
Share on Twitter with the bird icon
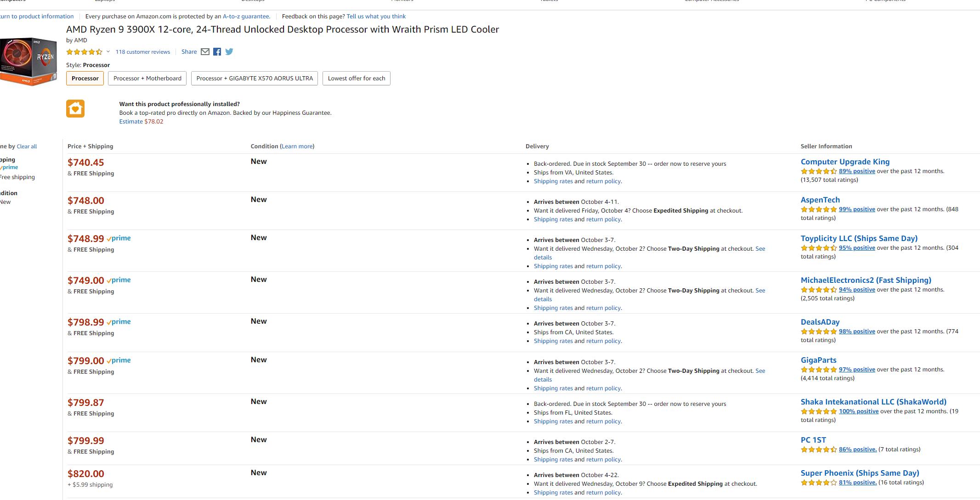coord(229,52)
